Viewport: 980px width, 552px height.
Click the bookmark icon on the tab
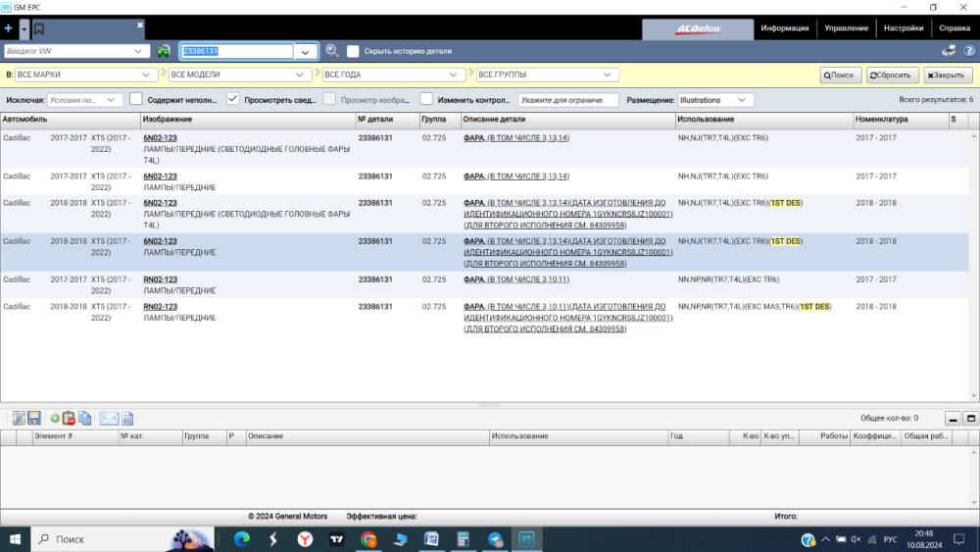pyautogui.click(x=39, y=29)
